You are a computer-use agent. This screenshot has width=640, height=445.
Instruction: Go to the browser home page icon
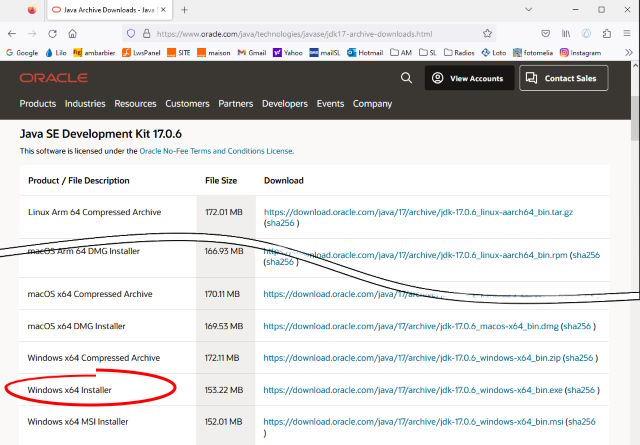pyautogui.click(x=72, y=33)
